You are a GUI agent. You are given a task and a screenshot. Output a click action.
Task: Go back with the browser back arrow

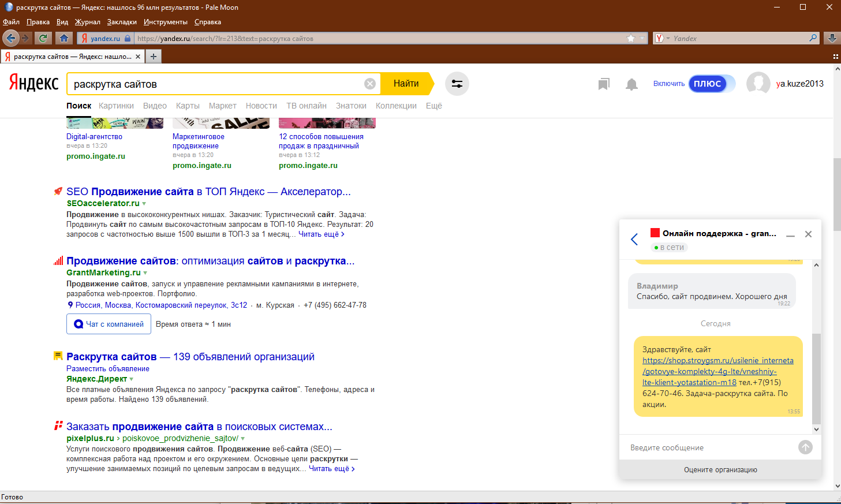tap(10, 38)
